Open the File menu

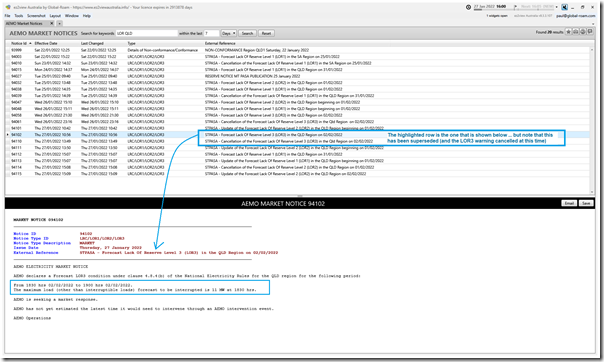(7, 16)
